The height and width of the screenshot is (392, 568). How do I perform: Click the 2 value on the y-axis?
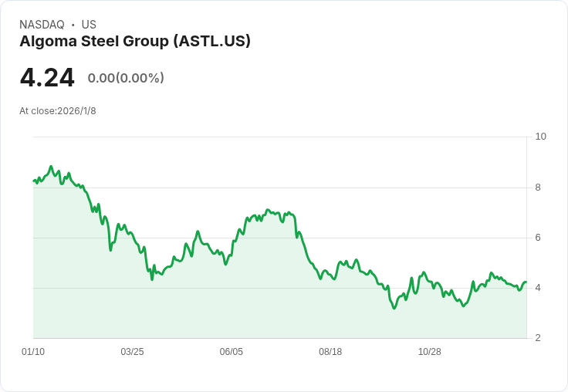coord(538,338)
